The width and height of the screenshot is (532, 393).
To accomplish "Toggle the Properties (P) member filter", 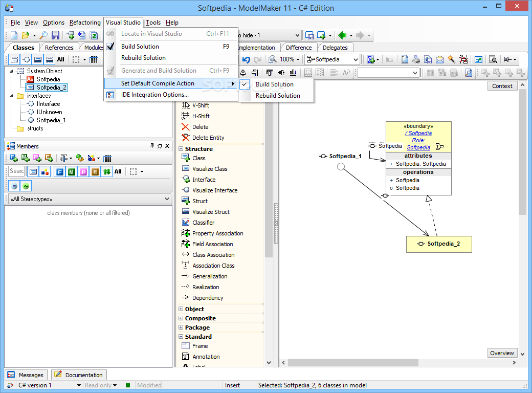I will coord(83,172).
